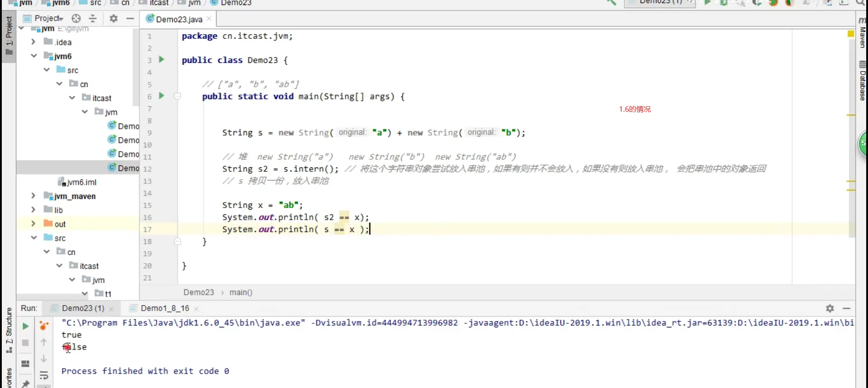The width and height of the screenshot is (868, 388).
Task: Collapse the src folder under jvm6
Action: 47,70
